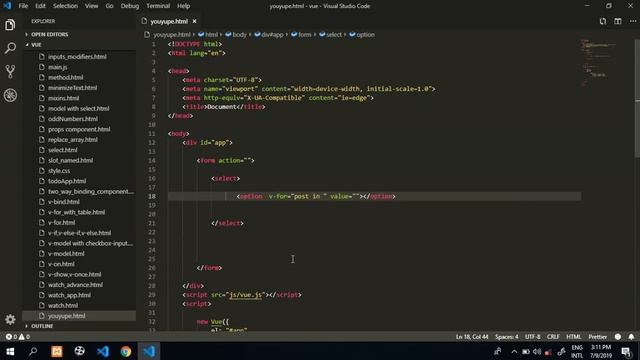Change language mode via HTML item
The width and height of the screenshot is (640, 360).
(573, 337)
